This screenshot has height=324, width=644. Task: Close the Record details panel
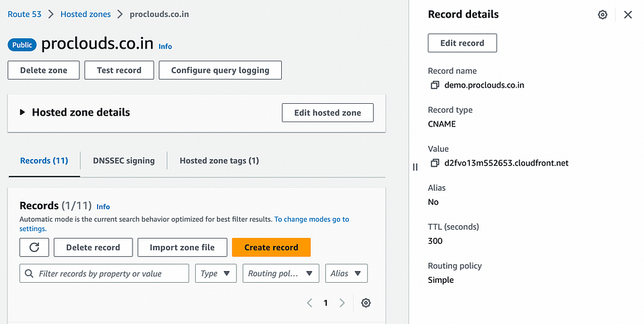(628, 15)
